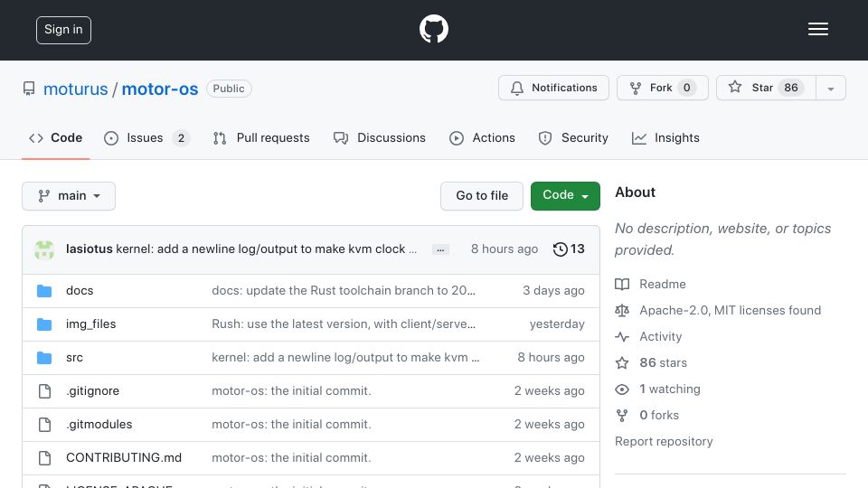Open the hamburger navigation menu
Screen dimensions: 868x488
pos(817,29)
